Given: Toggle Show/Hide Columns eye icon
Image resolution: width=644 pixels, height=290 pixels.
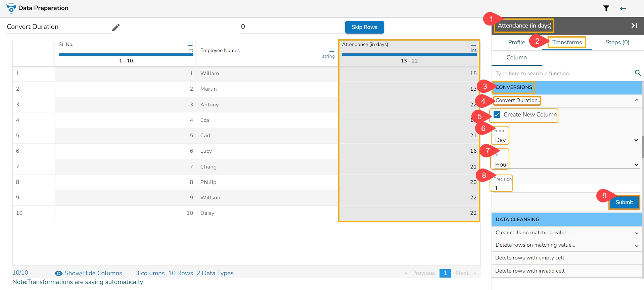Looking at the screenshot, I should (x=58, y=273).
